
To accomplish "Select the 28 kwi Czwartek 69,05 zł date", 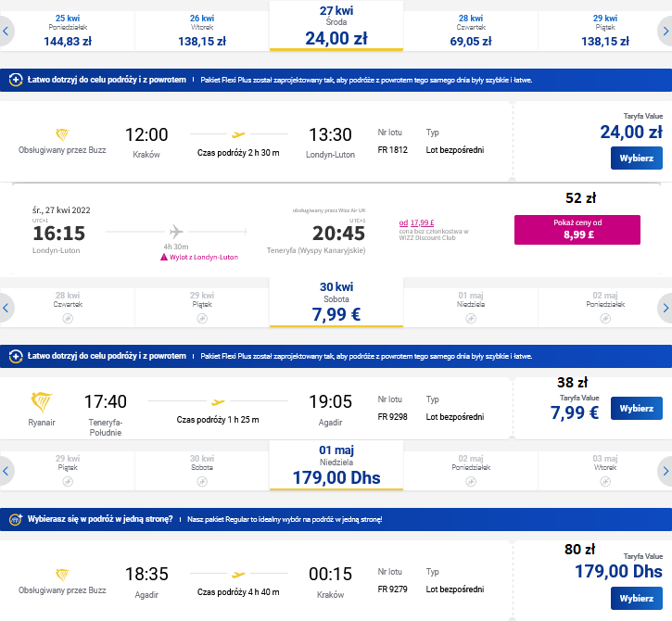I will pyautogui.click(x=471, y=31).
